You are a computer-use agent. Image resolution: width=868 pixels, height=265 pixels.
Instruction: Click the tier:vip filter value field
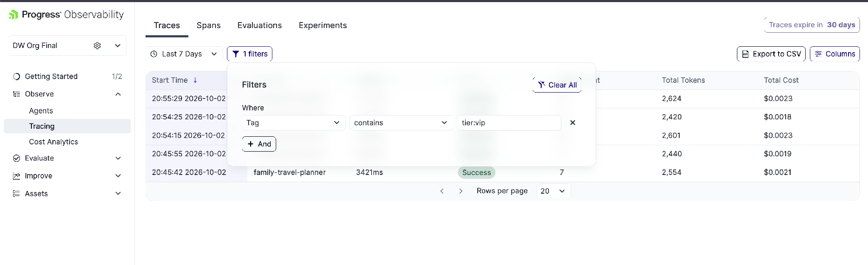509,123
